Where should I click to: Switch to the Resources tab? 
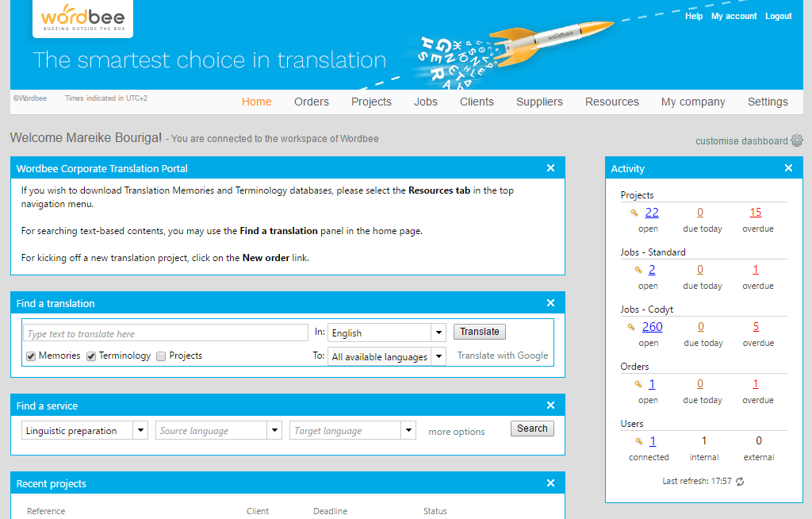point(611,102)
